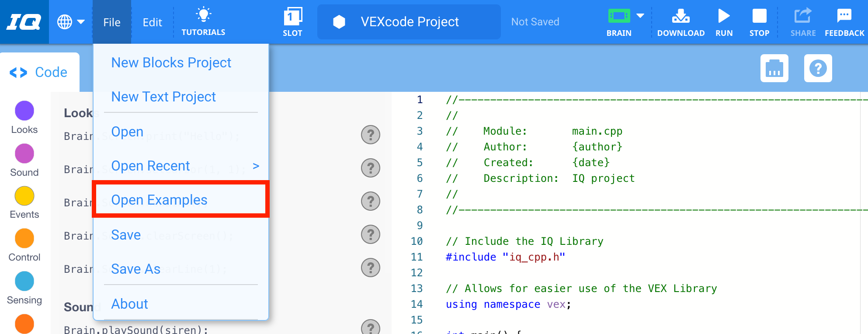Open the Edit menu
This screenshot has height=334, width=868.
coord(152,22)
